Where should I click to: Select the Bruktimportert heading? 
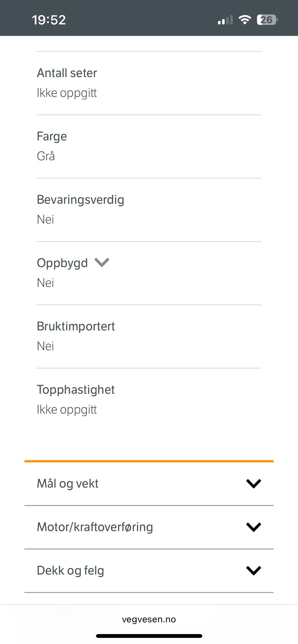[76, 326]
